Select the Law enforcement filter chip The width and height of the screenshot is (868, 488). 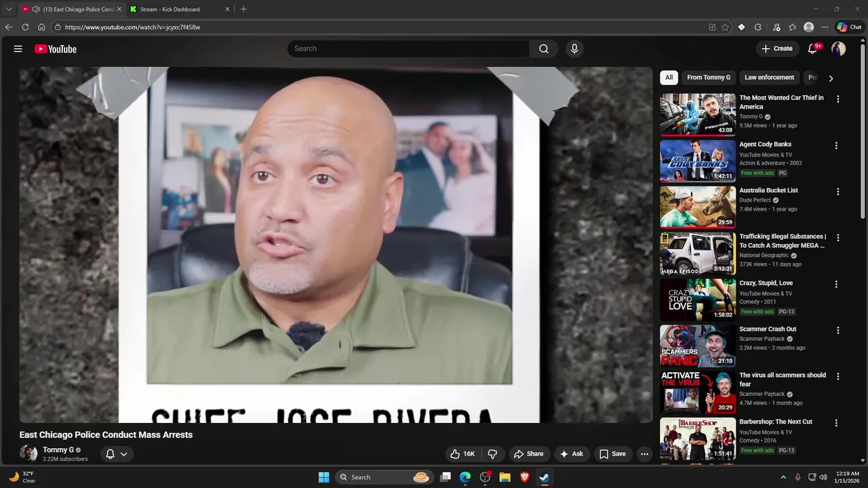[769, 77]
